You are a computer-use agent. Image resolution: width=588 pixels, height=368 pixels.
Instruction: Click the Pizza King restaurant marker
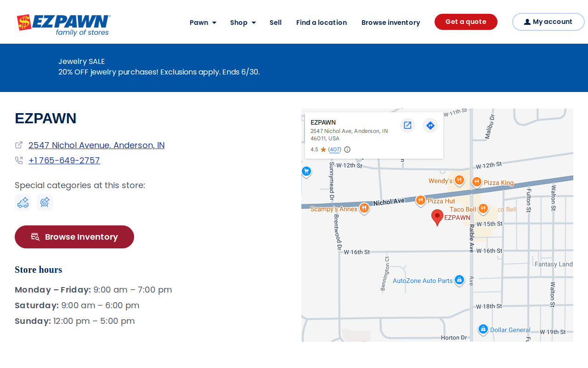tap(477, 182)
